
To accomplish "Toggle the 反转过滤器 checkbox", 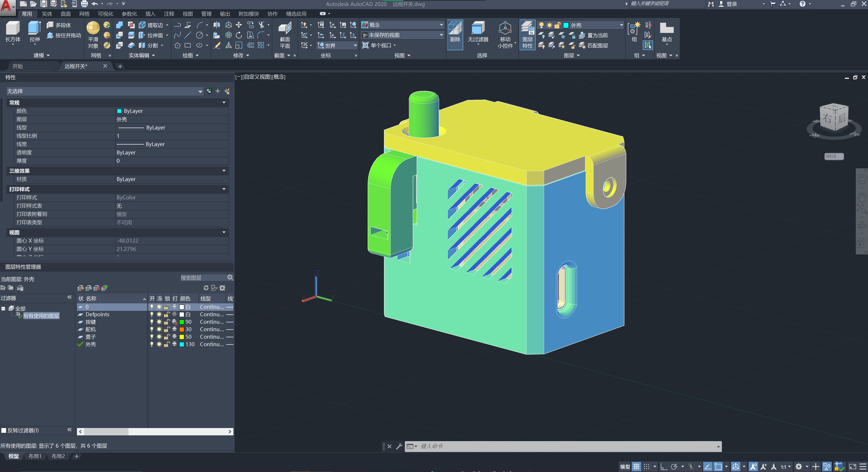I will (x=4, y=431).
